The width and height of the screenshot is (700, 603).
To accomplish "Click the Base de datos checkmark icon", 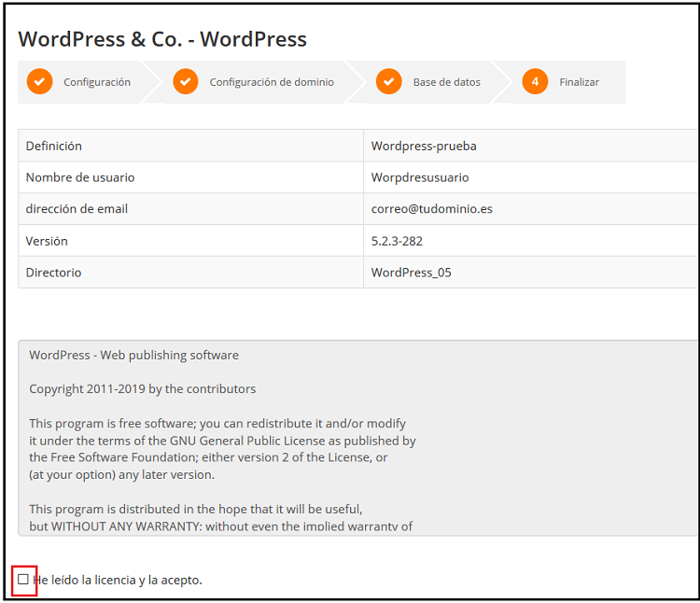I will tap(389, 82).
